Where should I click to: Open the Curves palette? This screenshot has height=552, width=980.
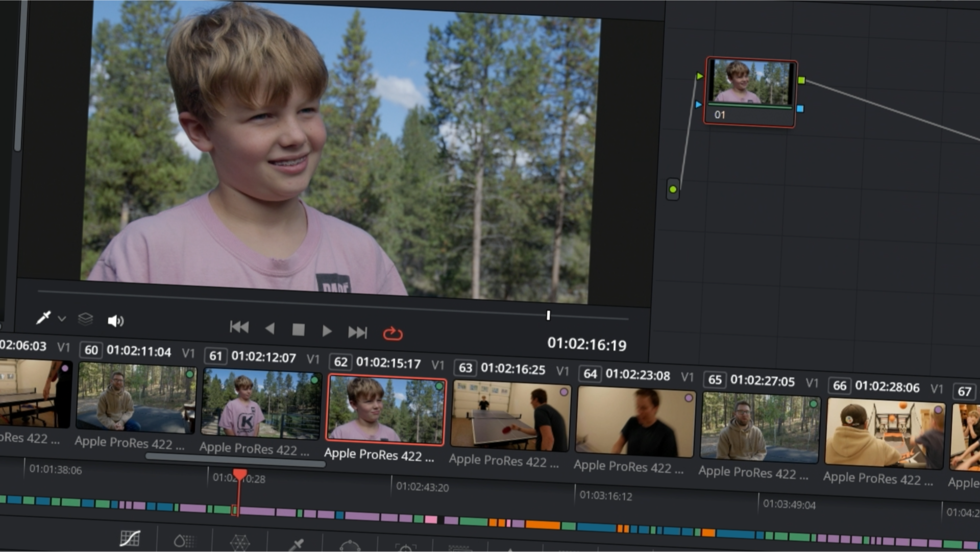click(130, 538)
